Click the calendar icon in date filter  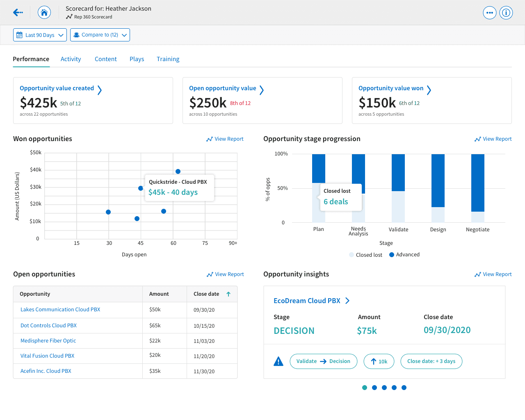click(x=19, y=35)
